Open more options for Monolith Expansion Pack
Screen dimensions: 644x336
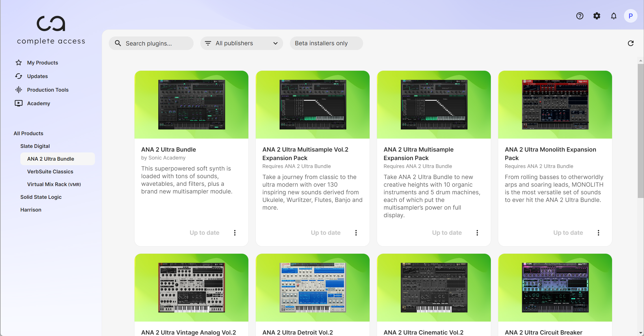point(598,232)
